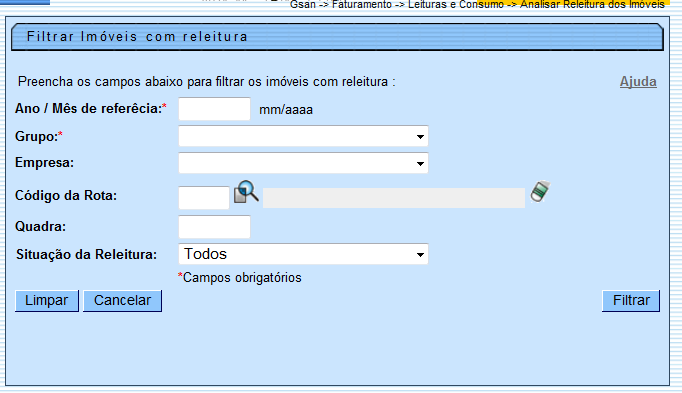Click the greyed route description field

(394, 198)
